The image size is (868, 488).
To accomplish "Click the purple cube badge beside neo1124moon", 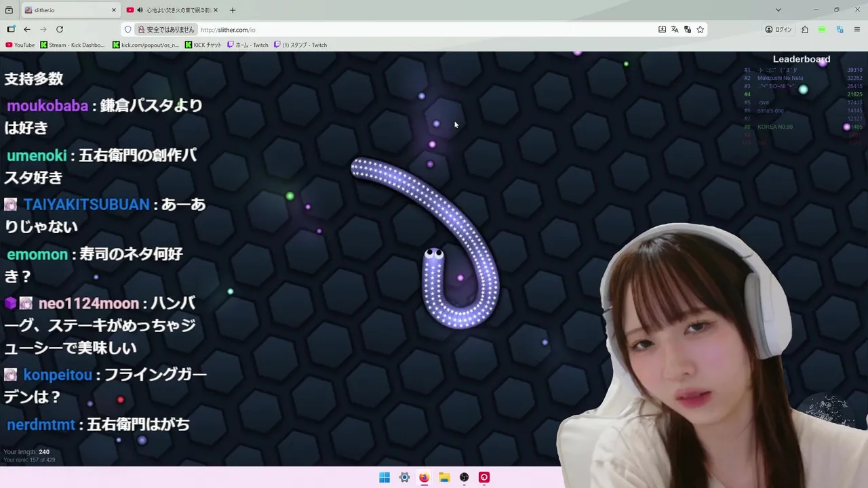I will [x=10, y=303].
